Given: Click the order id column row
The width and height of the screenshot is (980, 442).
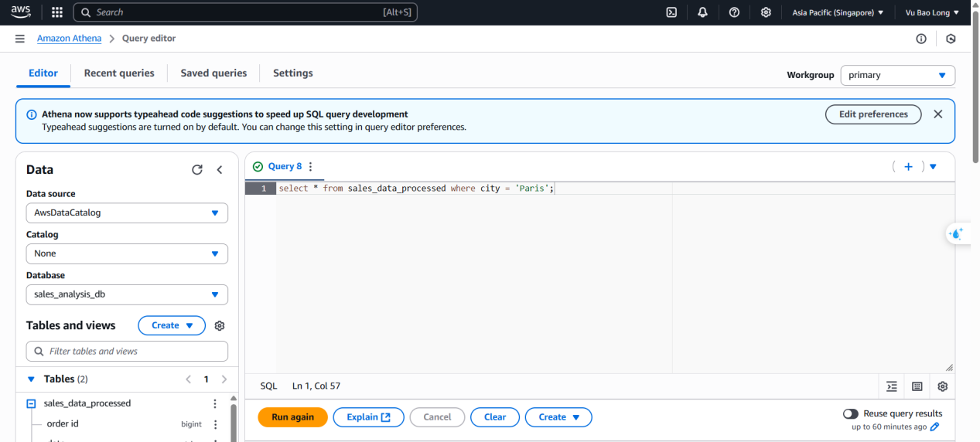Looking at the screenshot, I should click(x=127, y=424).
